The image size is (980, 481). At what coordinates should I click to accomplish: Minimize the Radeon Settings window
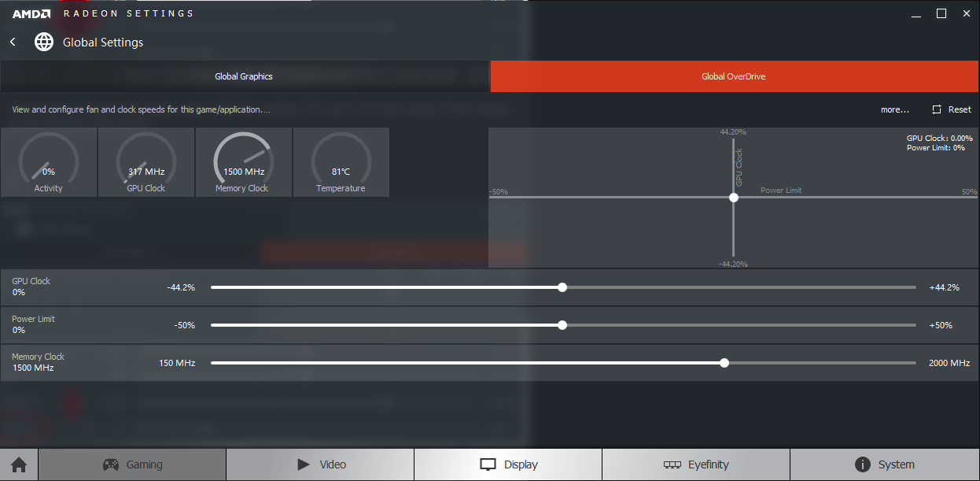(915, 14)
